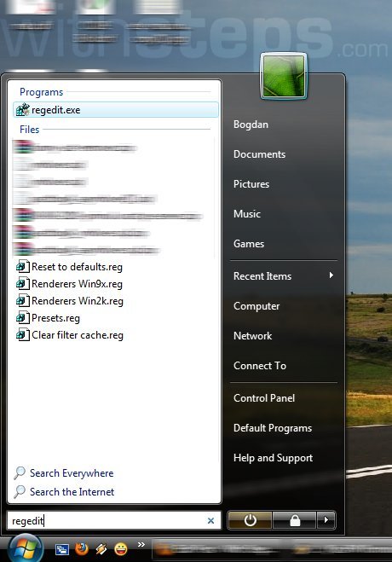The width and height of the screenshot is (392, 562).
Task: Open Recent Items
Action: pyautogui.click(x=262, y=276)
